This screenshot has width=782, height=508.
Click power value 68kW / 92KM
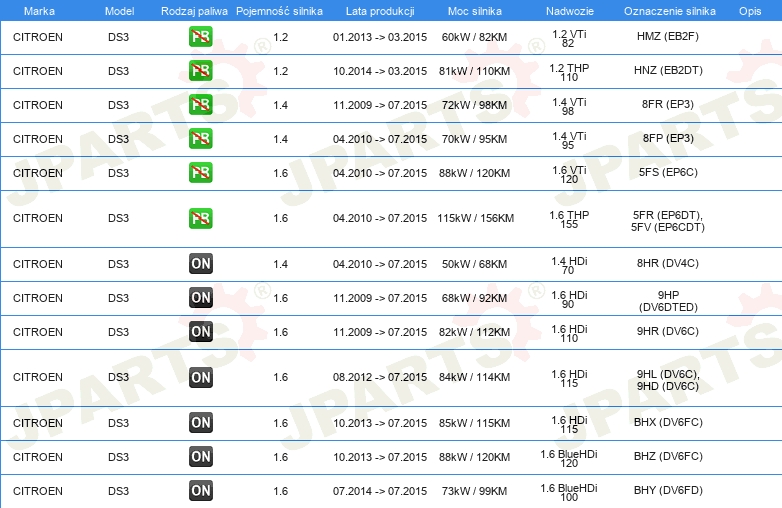point(474,298)
